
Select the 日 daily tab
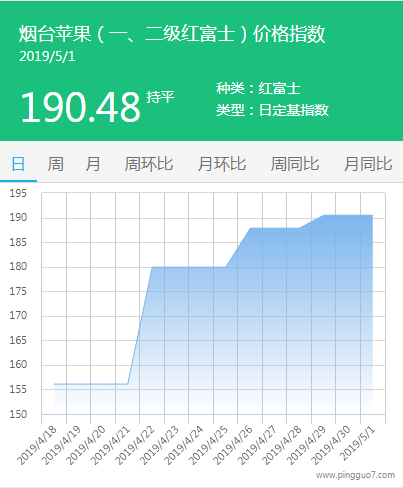coord(18,164)
